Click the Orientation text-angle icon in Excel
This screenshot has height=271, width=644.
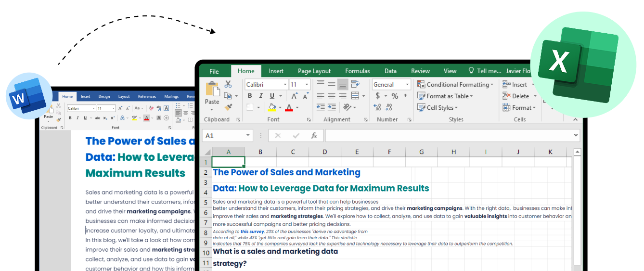point(348,107)
